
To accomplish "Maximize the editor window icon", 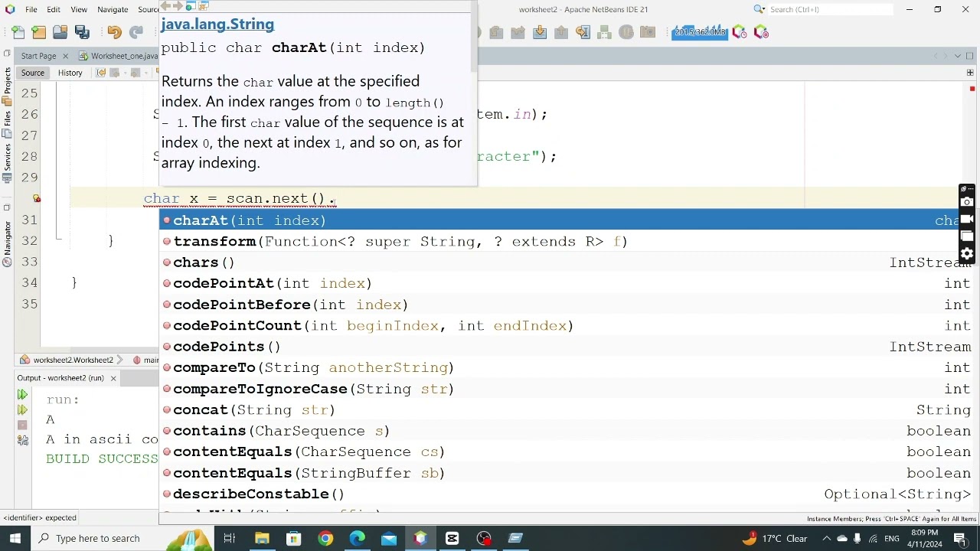I will pyautogui.click(x=969, y=56).
